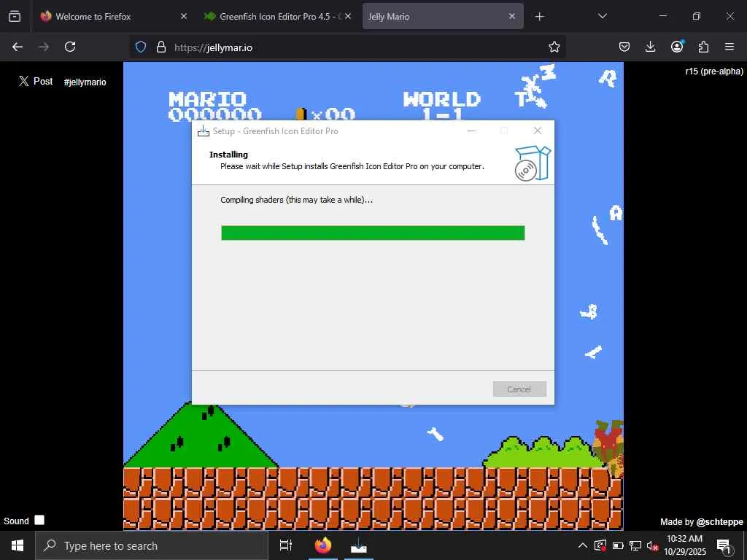Show hidden system tray icons
This screenshot has width=747, height=560.
point(583,545)
